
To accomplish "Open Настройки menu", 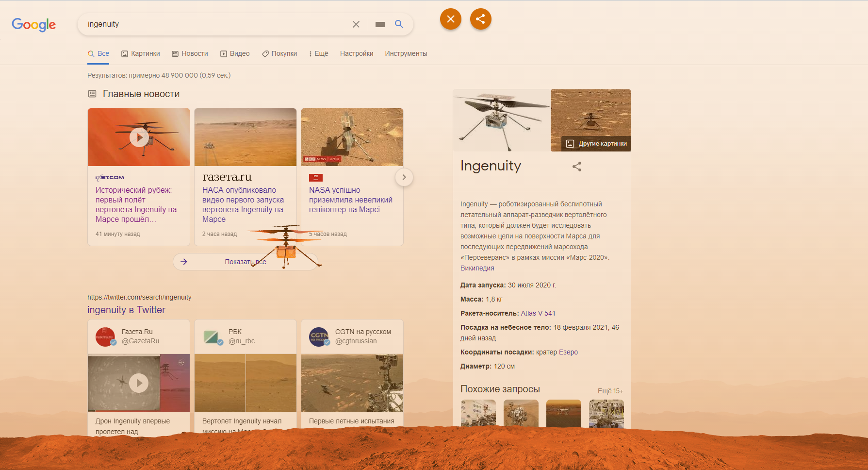I will pyautogui.click(x=357, y=54).
